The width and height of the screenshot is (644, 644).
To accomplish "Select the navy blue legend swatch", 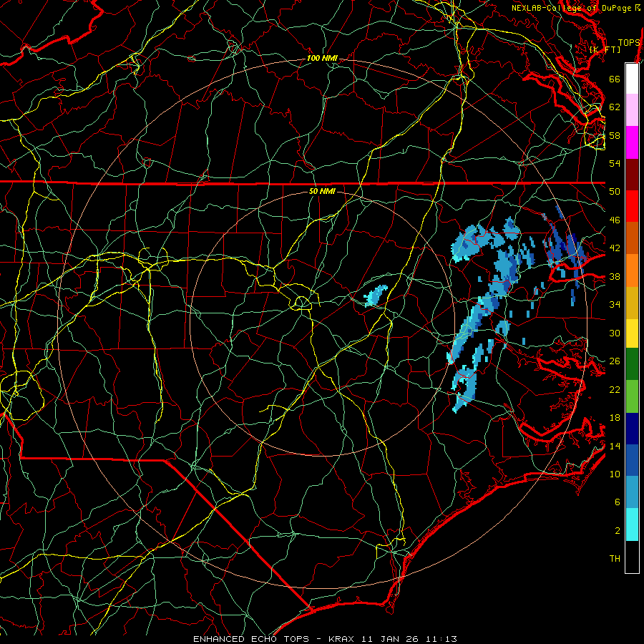I will coord(632,429).
